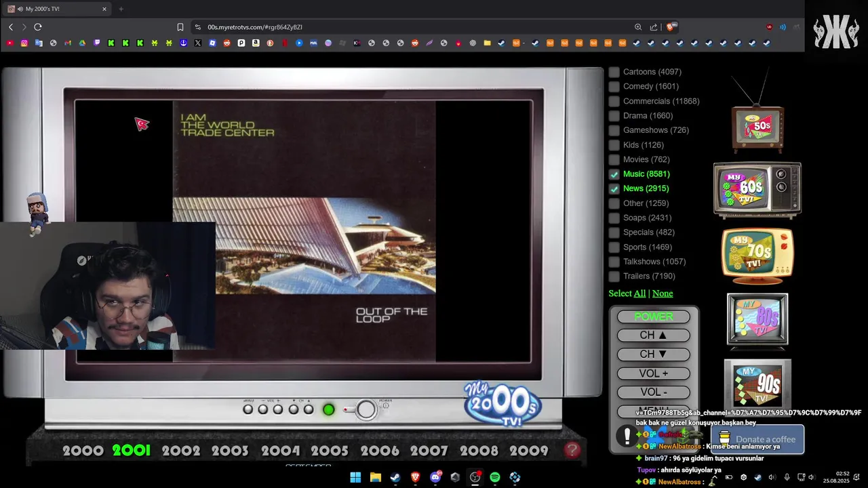The image size is (868, 488).
Task: Open Windows Start menu
Action: click(x=355, y=477)
